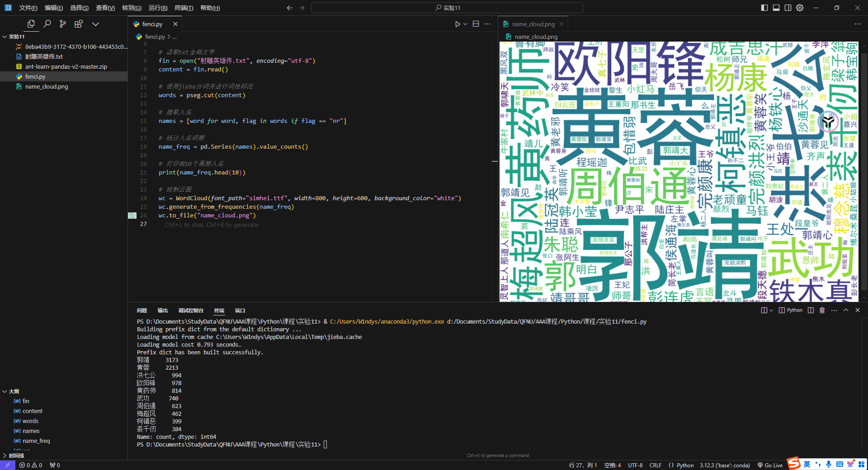This screenshot has width=868, height=470.
Task: Open the 选择(S) menu
Action: pyautogui.click(x=80, y=8)
